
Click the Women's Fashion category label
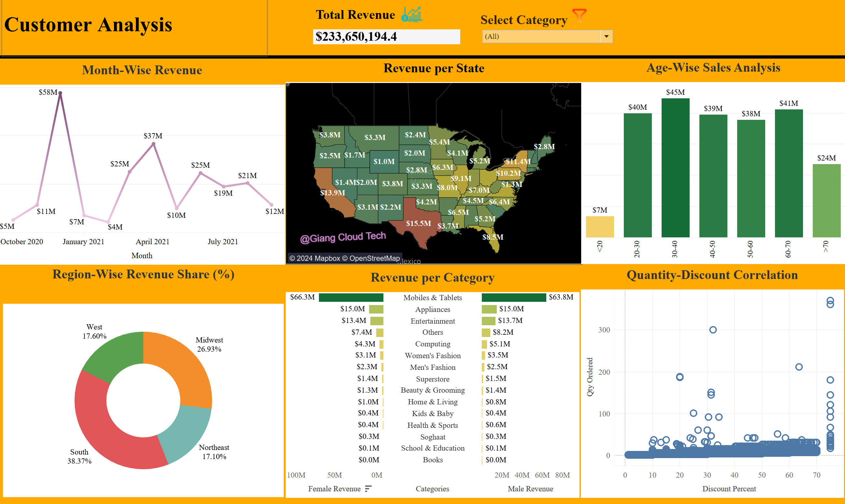(433, 356)
